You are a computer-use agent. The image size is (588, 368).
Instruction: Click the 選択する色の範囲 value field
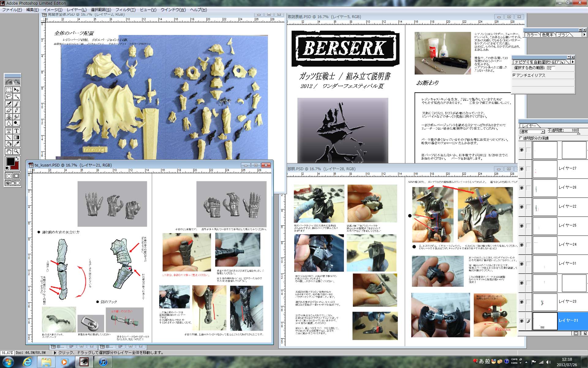click(x=551, y=68)
